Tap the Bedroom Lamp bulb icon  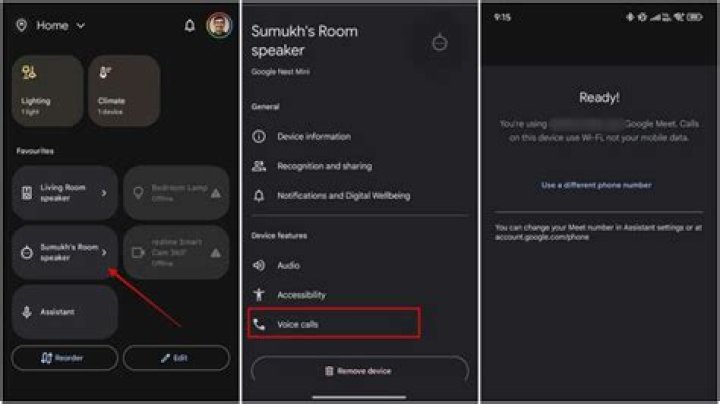pos(138,193)
